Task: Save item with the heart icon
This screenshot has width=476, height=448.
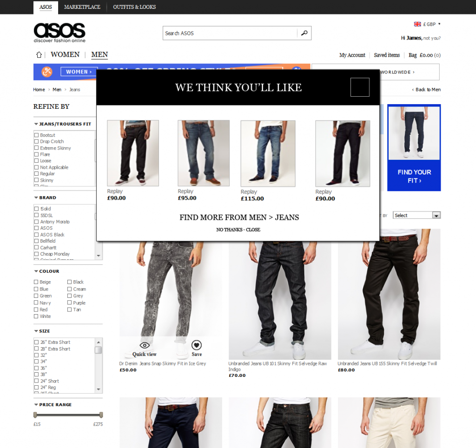Action: (x=197, y=345)
